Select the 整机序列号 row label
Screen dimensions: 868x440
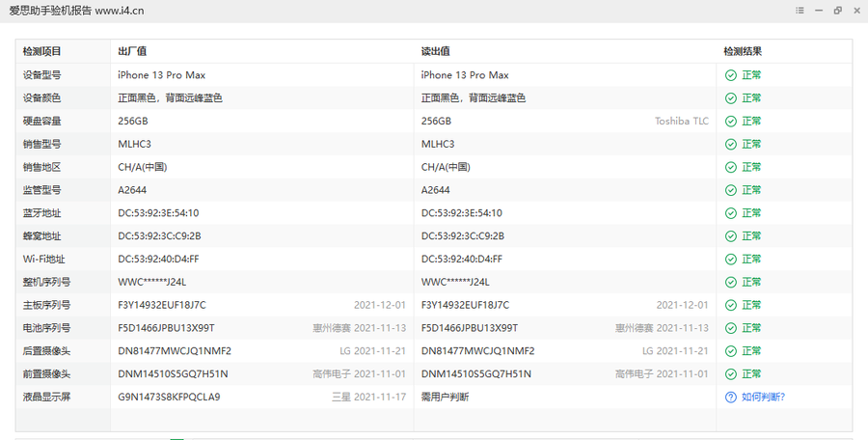click(x=46, y=282)
